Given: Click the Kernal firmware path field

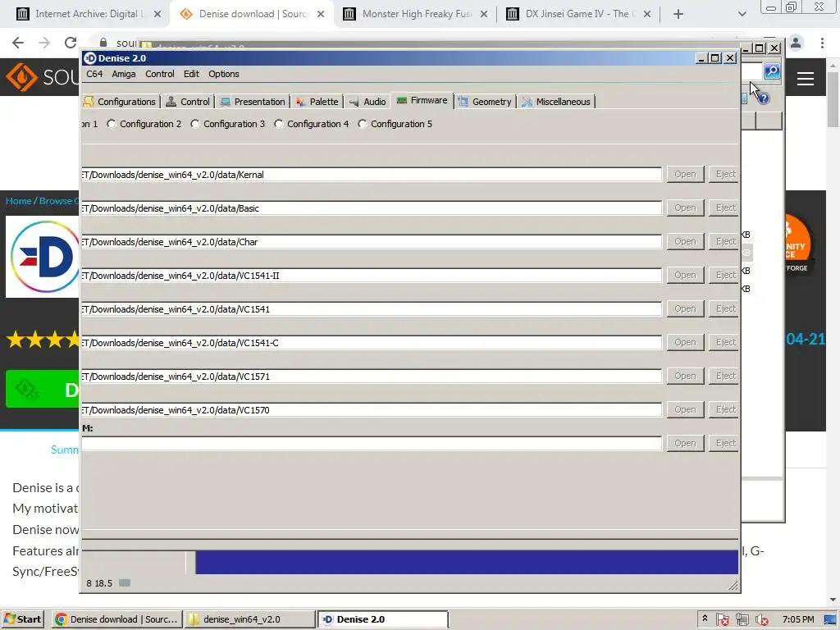Looking at the screenshot, I should click(x=372, y=175).
